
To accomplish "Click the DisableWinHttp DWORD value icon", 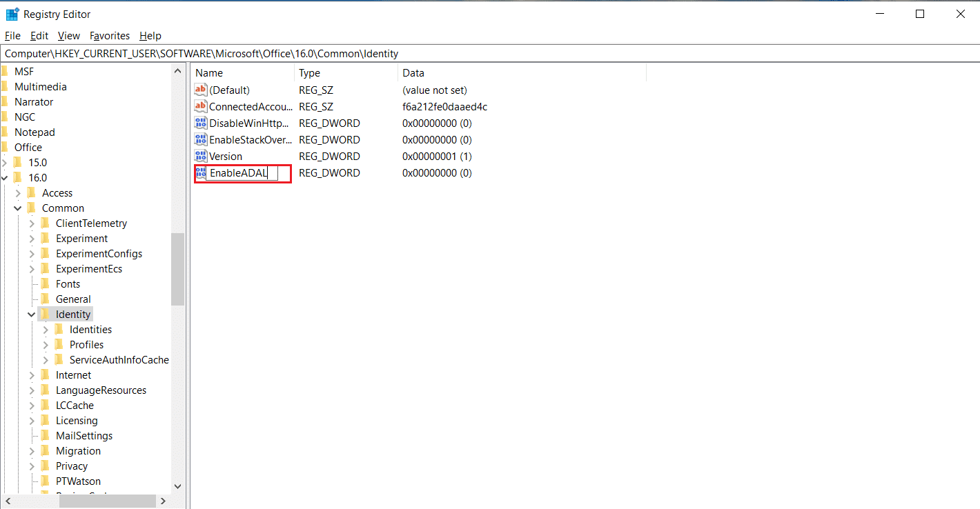I will click(x=201, y=123).
